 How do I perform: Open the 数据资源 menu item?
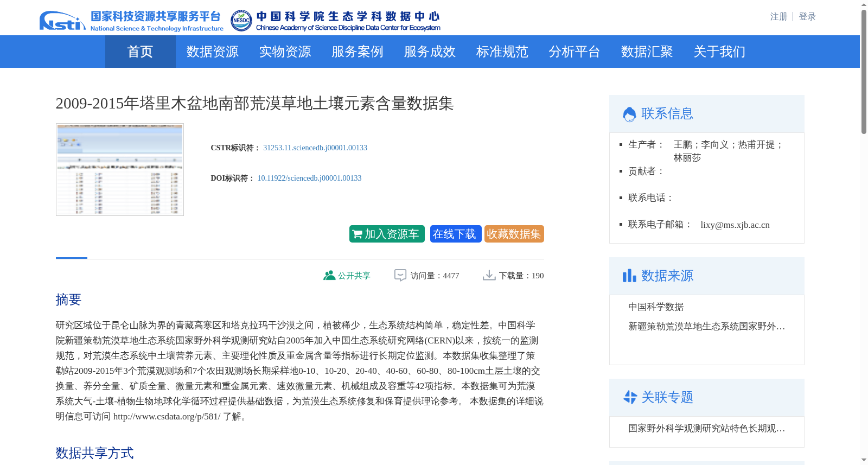point(212,52)
